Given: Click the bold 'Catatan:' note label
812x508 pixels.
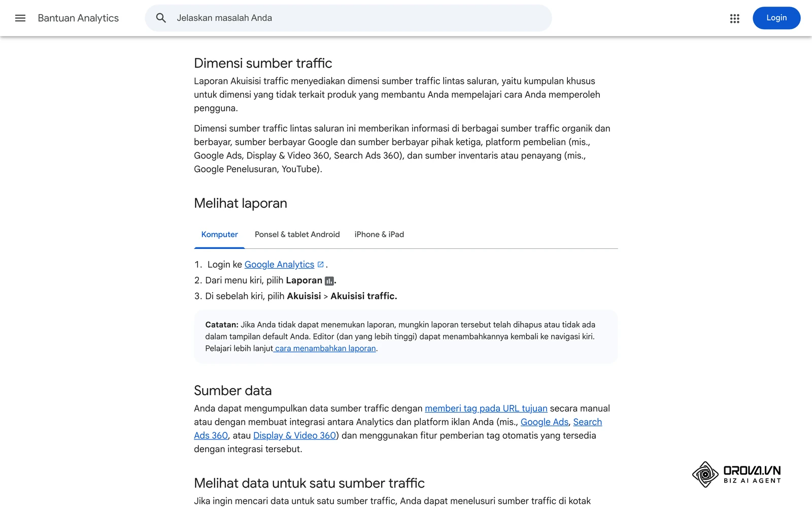Looking at the screenshot, I should pyautogui.click(x=222, y=325).
